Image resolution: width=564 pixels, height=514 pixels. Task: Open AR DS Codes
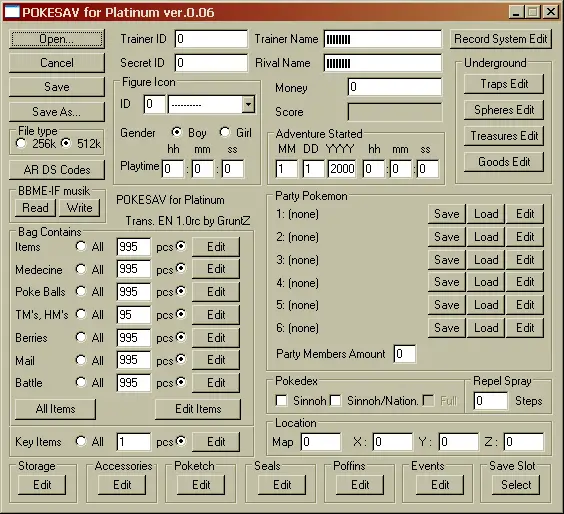pyautogui.click(x=57, y=170)
